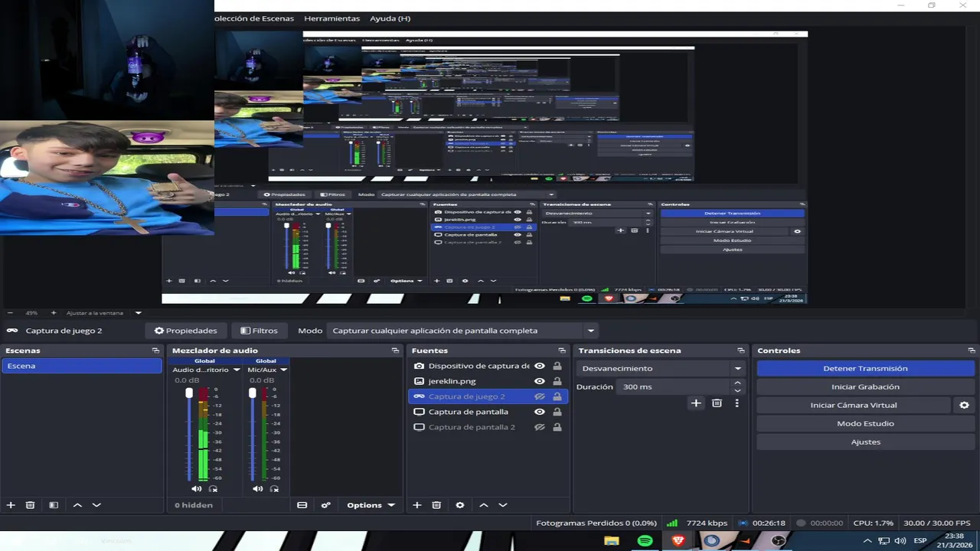Open the preview scaling dropdown arrow
The height and width of the screenshot is (551, 980).
coord(139,313)
